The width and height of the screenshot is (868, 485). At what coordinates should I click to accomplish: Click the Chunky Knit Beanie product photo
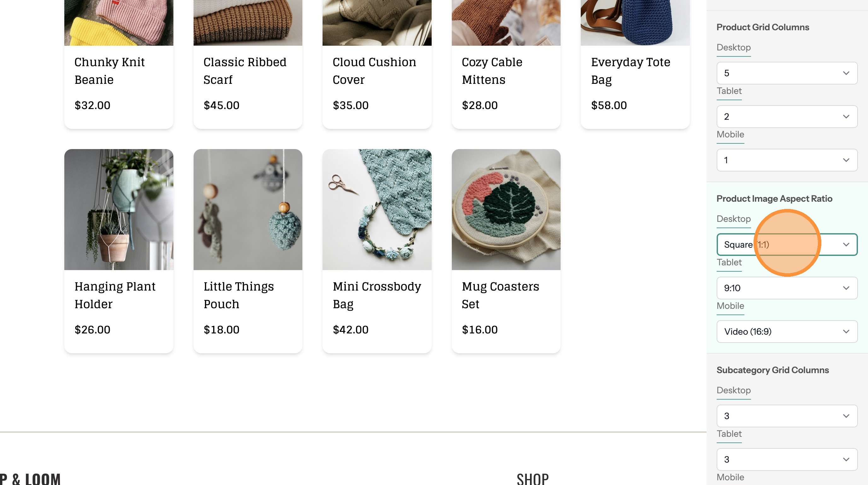pyautogui.click(x=119, y=22)
